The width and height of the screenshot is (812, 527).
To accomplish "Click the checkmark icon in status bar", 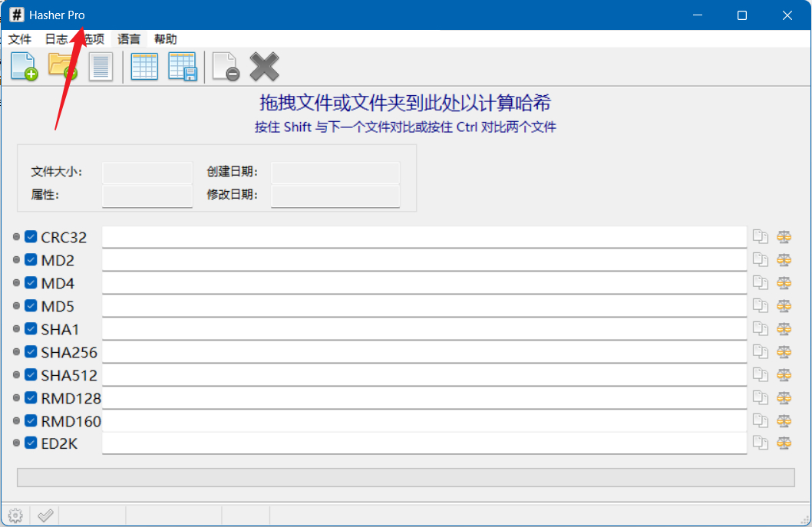I will click(x=45, y=515).
